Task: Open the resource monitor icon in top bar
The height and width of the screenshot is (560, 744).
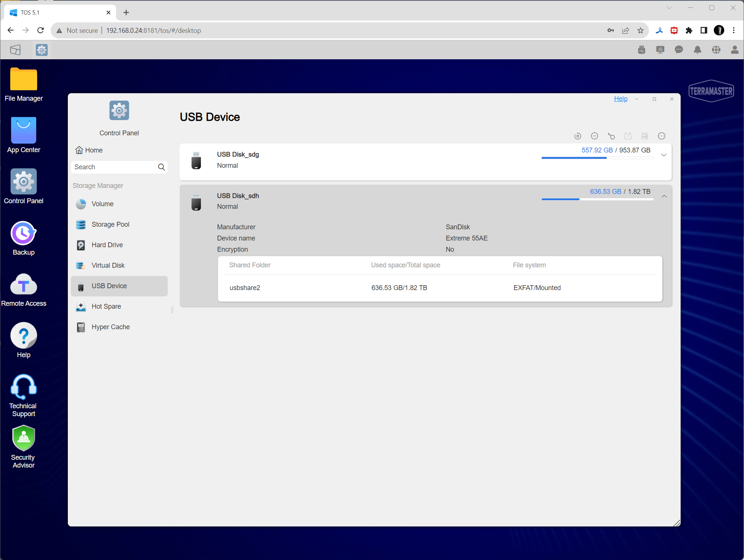Action: point(660,50)
